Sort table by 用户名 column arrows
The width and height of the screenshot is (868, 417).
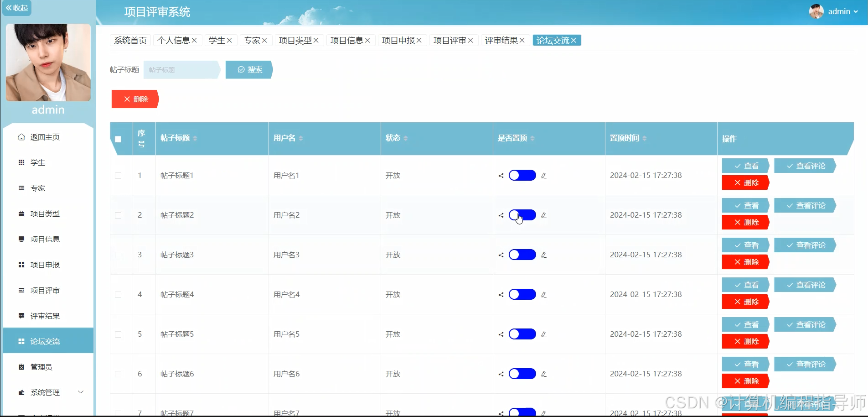click(301, 138)
